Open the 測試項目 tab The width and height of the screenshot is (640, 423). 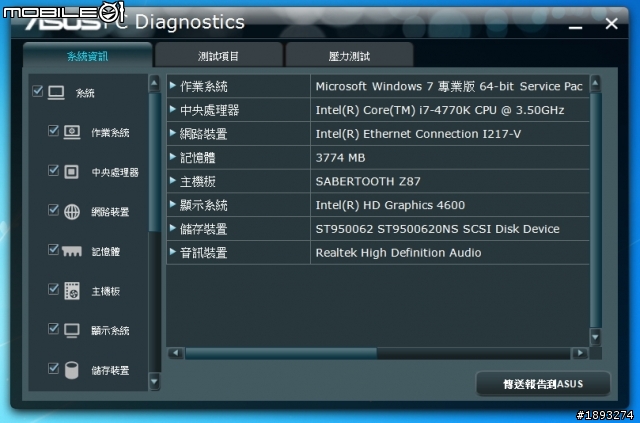[219, 56]
